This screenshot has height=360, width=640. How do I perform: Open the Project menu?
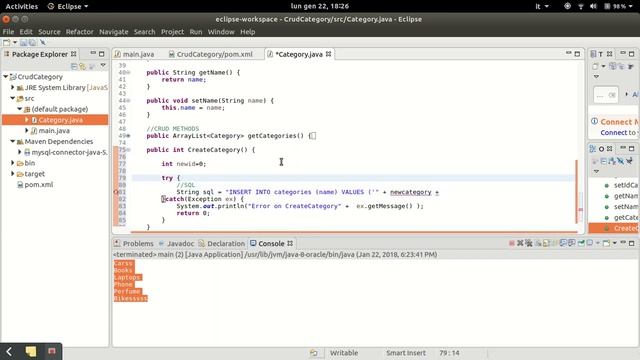pyautogui.click(x=172, y=31)
